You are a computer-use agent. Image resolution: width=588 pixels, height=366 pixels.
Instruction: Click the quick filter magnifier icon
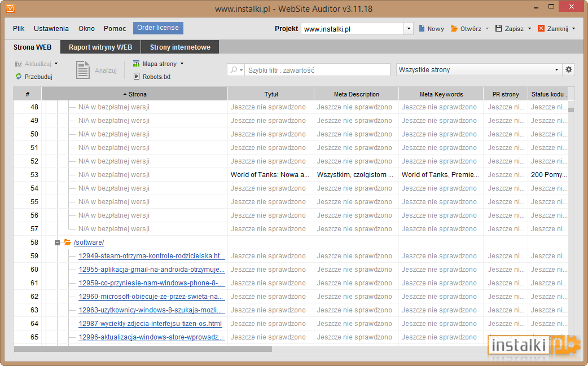[234, 70]
